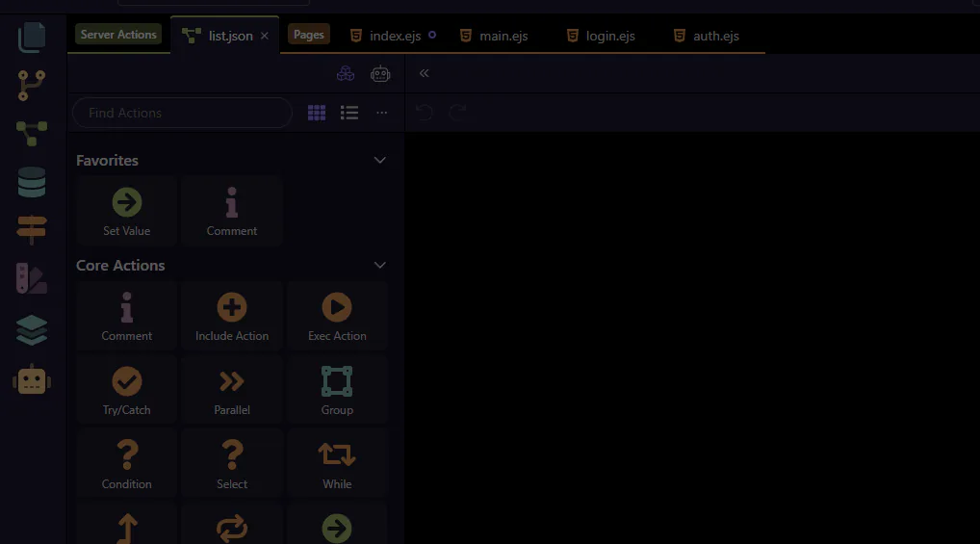Open the database manager sidebar icon
Screen dimensions: 980x544
click(32, 182)
